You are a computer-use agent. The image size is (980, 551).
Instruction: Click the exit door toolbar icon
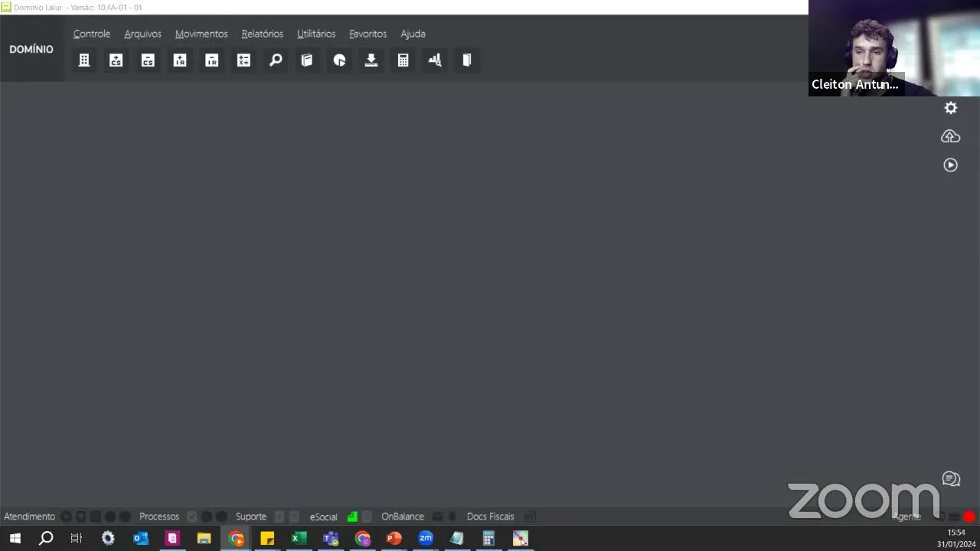pyautogui.click(x=467, y=60)
